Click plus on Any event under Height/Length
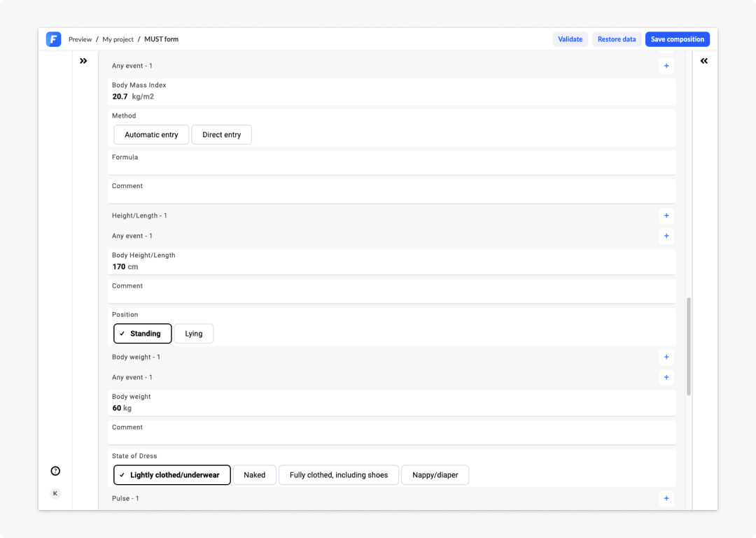Image resolution: width=756 pixels, height=538 pixels. [x=666, y=236]
